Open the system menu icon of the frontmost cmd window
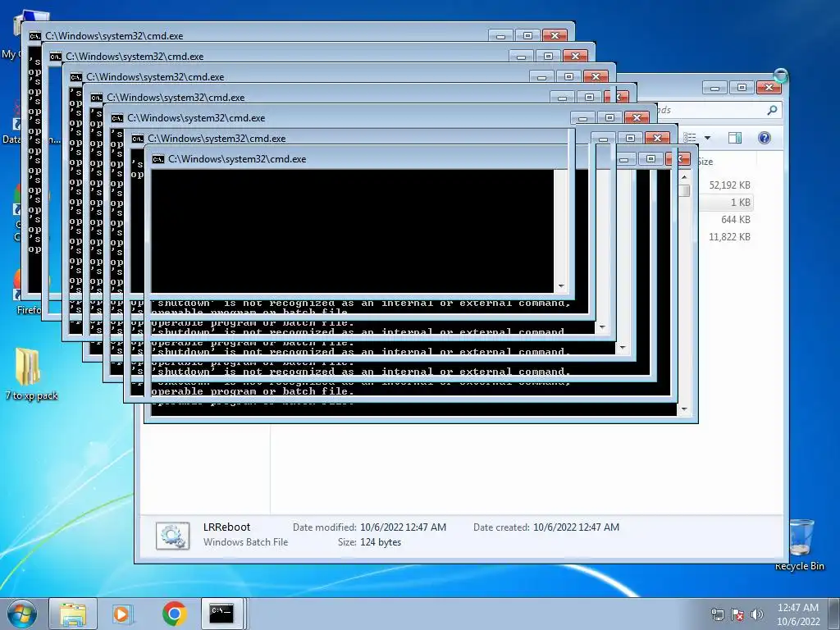840x630 pixels. click(158, 159)
